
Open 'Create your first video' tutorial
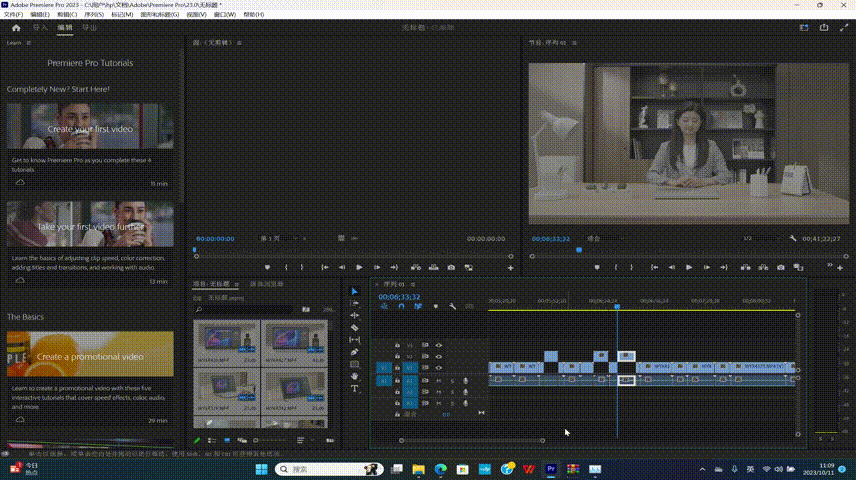tap(90, 126)
